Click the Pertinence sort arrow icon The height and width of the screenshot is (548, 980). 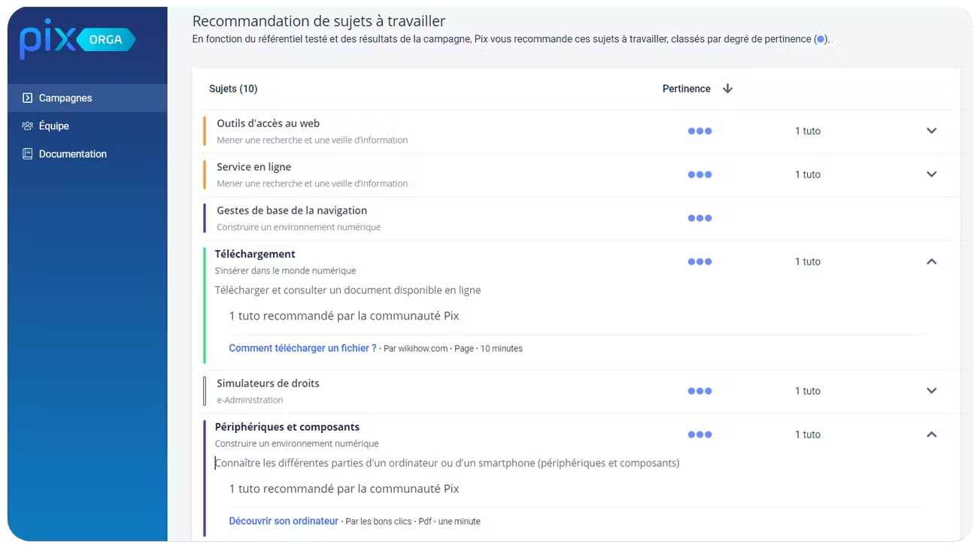727,89
